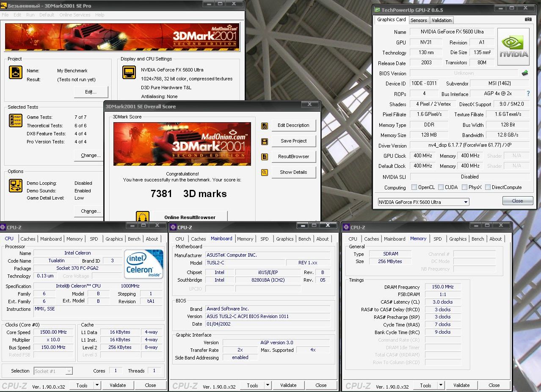Open Caches tab in CPU window
This screenshot has height=392, width=541.
coord(28,239)
